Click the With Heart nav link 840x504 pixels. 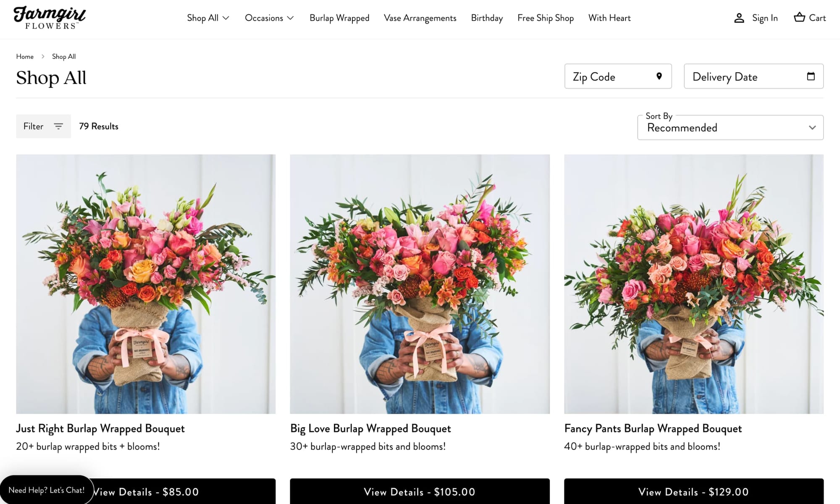609,18
